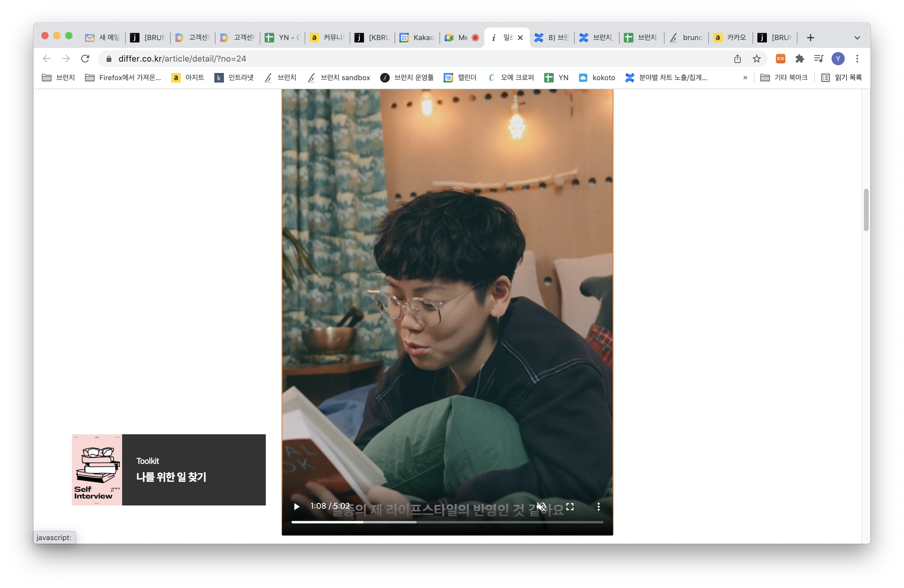Open the media control icon

(818, 58)
